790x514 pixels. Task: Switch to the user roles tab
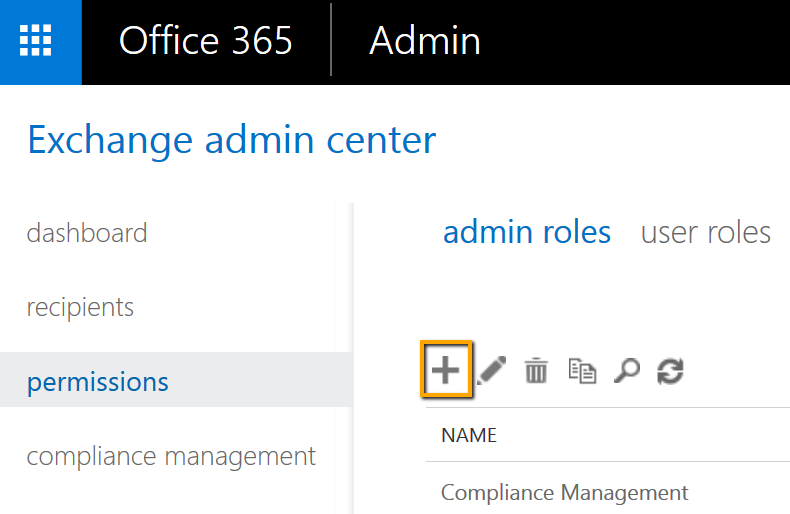point(705,232)
